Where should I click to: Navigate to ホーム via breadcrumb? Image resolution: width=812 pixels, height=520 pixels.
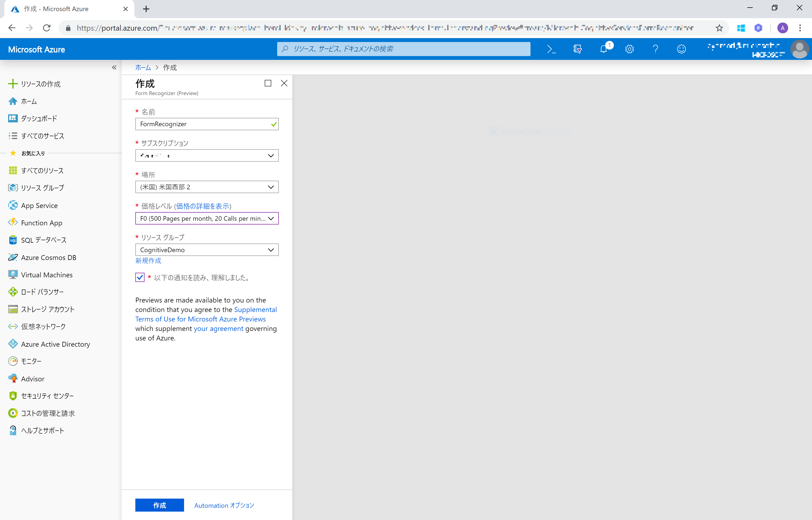click(x=143, y=67)
